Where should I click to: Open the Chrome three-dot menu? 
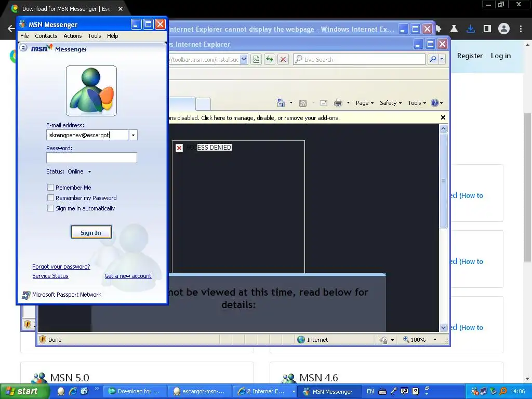click(521, 29)
